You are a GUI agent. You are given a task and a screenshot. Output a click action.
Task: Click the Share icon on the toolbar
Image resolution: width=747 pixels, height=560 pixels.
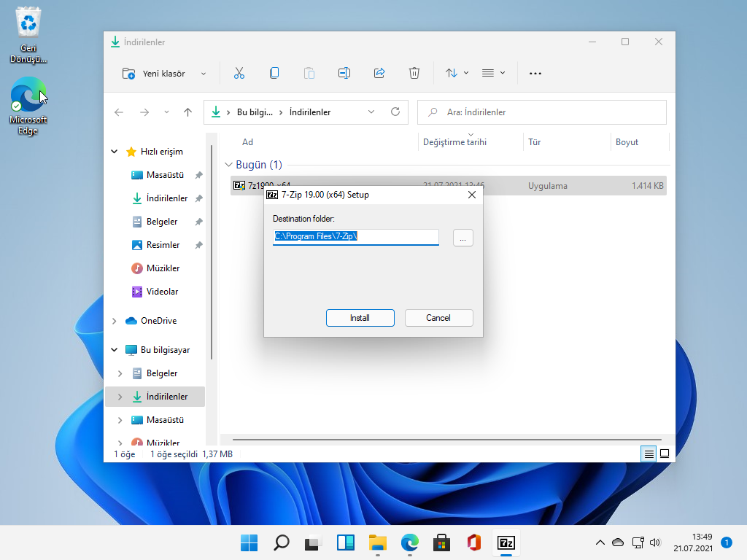pyautogui.click(x=379, y=73)
